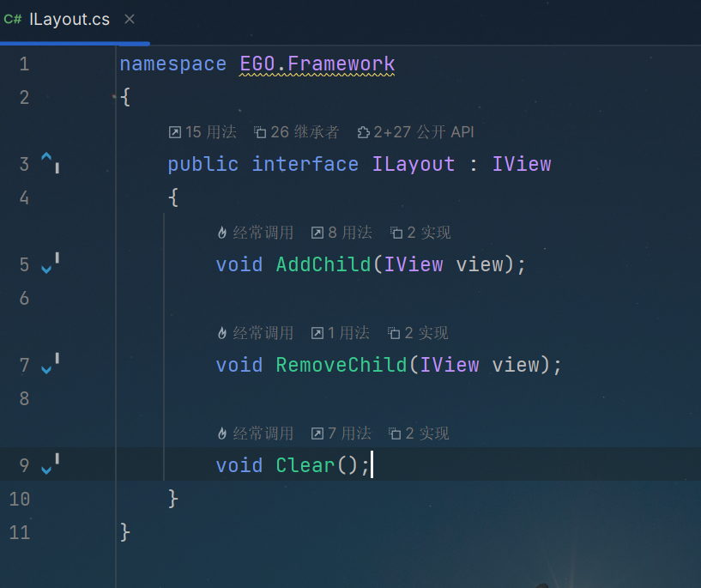701x588 pixels.
Task: Close the ILayout.cs editor tab
Action: (x=130, y=19)
